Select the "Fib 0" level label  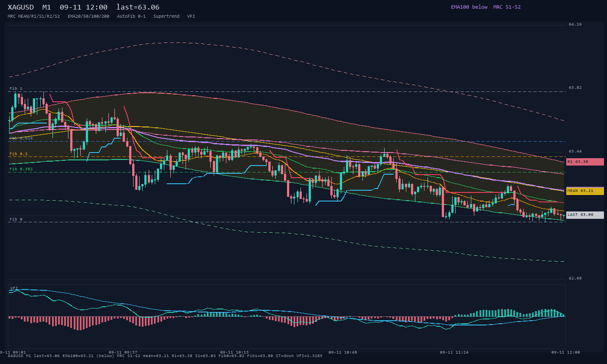pyautogui.click(x=16, y=219)
